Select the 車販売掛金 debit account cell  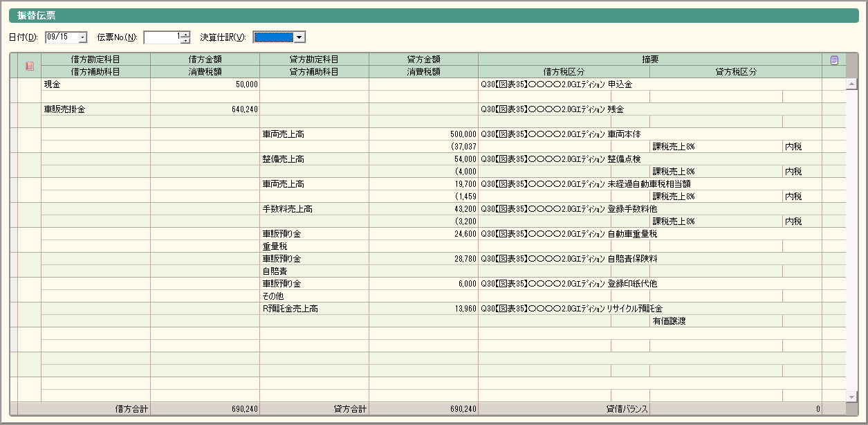(x=95, y=109)
